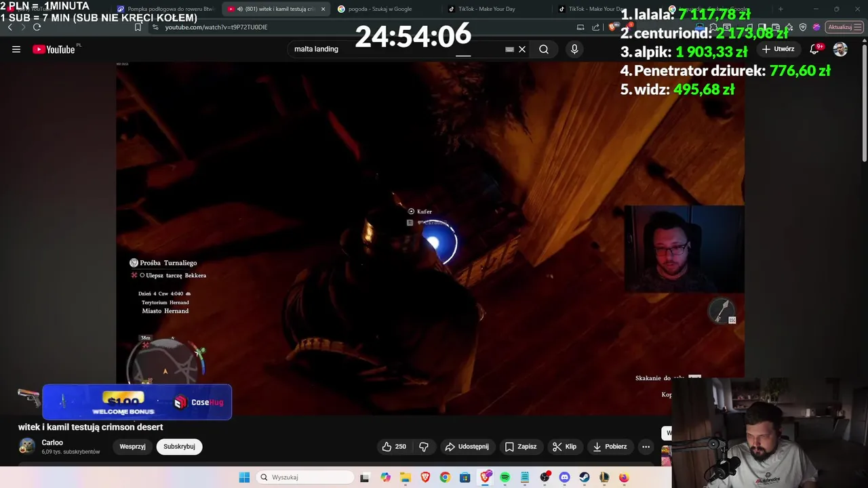
Task: Subscribe using the Subskrybuj button
Action: click(179, 447)
